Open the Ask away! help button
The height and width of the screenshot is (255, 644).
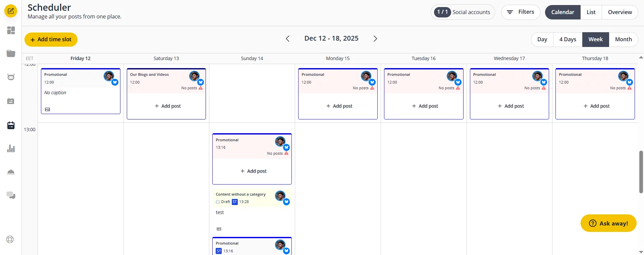click(x=608, y=223)
